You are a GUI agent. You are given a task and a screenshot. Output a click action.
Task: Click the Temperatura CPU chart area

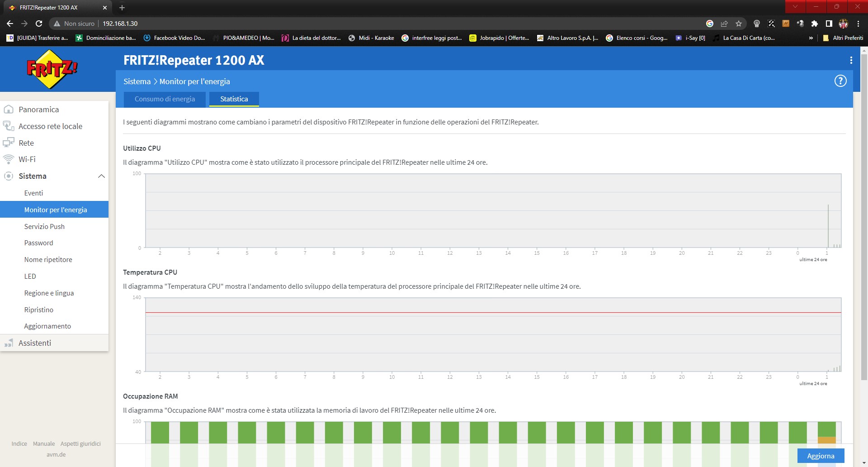click(x=493, y=334)
